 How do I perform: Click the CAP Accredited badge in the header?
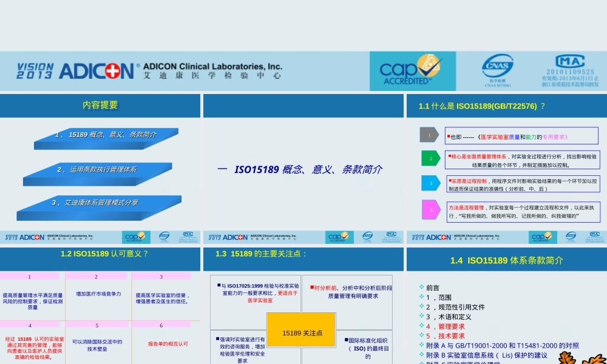(x=413, y=71)
